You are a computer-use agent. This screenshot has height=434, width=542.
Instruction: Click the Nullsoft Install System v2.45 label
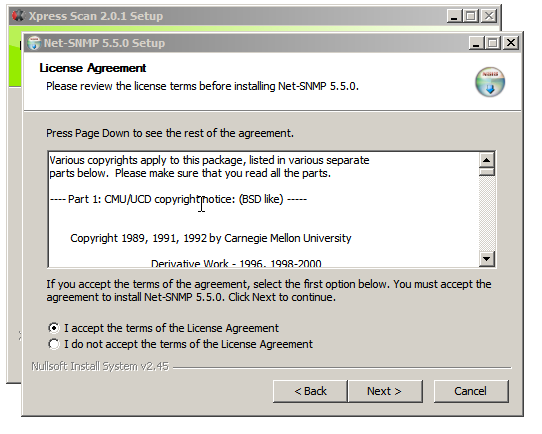[100, 366]
